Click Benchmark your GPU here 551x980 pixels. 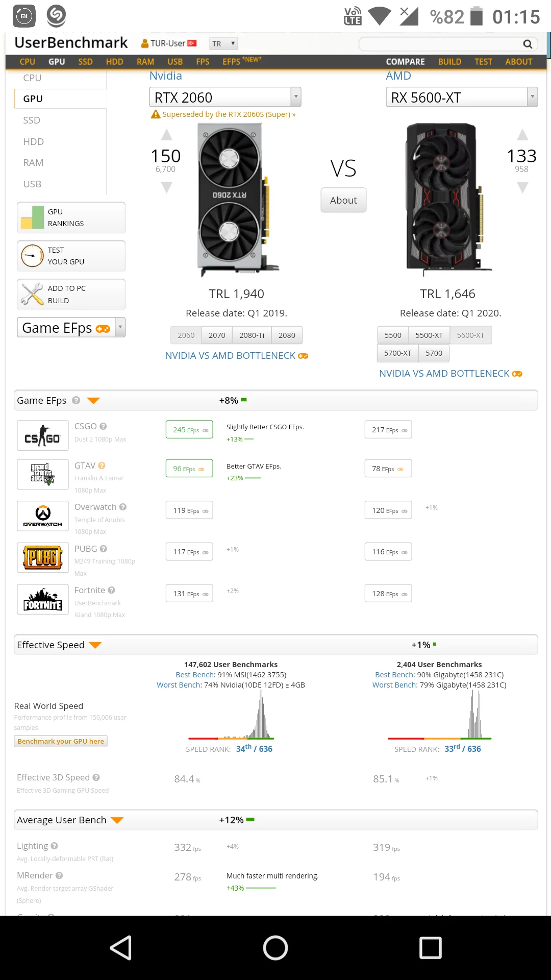click(x=61, y=741)
